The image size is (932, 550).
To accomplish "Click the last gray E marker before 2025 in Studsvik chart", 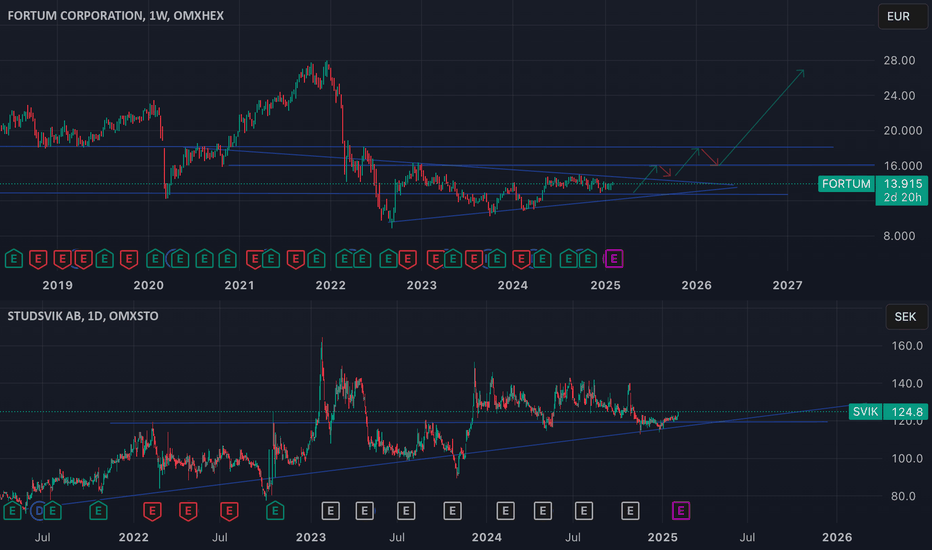I will pos(630,511).
